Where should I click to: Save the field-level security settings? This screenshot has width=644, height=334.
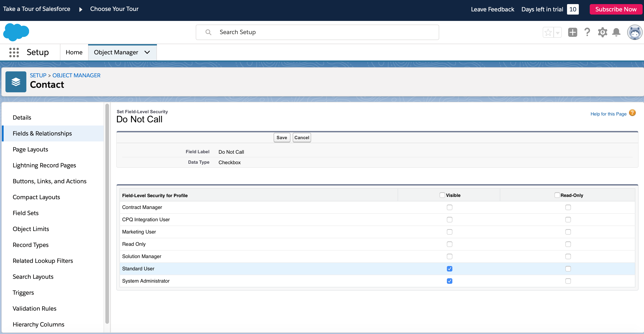282,138
